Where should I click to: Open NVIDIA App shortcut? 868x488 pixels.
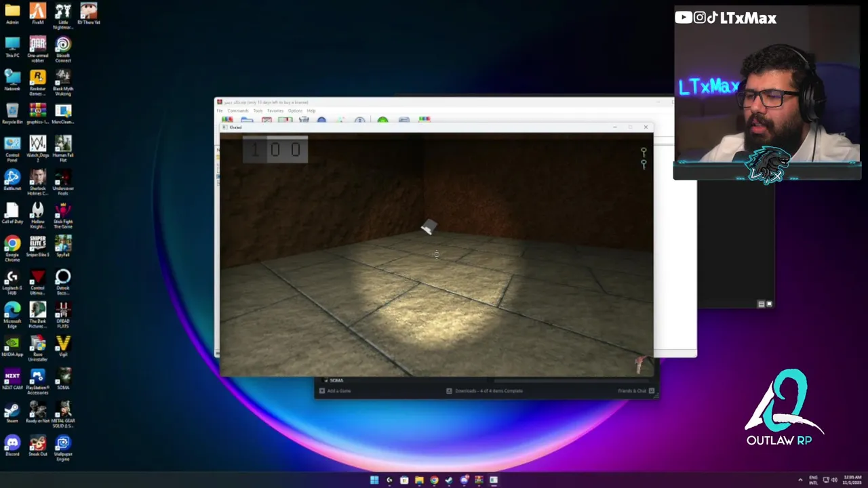[x=12, y=346]
